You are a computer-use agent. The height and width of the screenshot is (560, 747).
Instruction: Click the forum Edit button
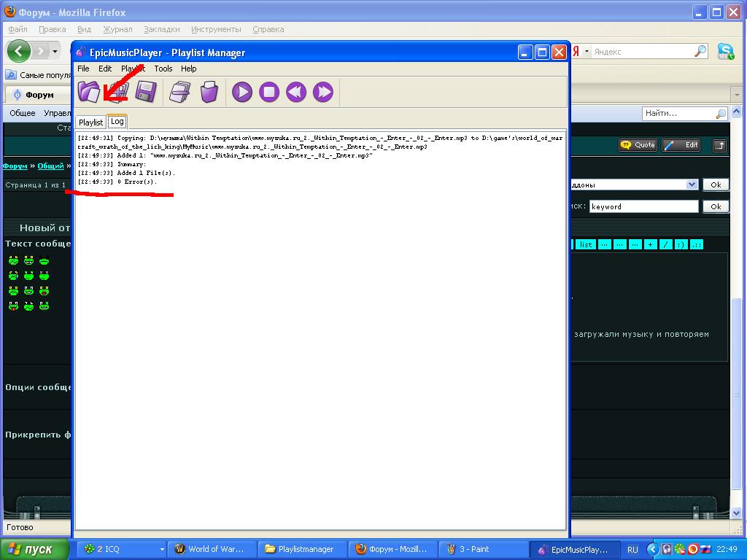681,145
